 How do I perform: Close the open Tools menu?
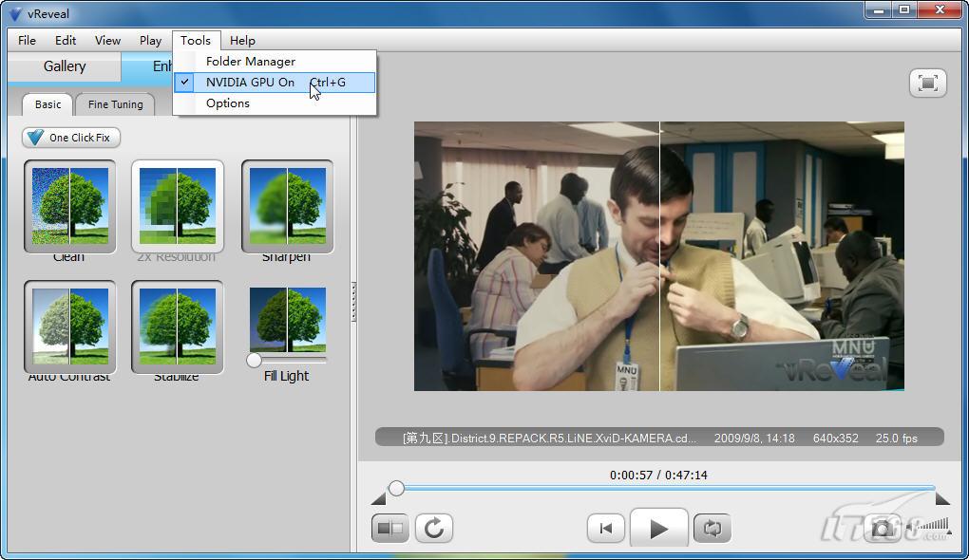pyautogui.click(x=196, y=40)
